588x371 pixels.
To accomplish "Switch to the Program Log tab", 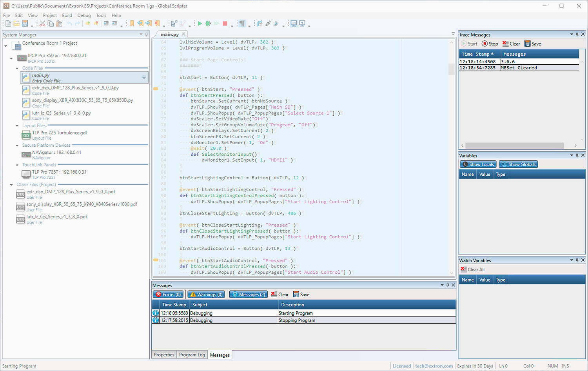I will coord(192,355).
